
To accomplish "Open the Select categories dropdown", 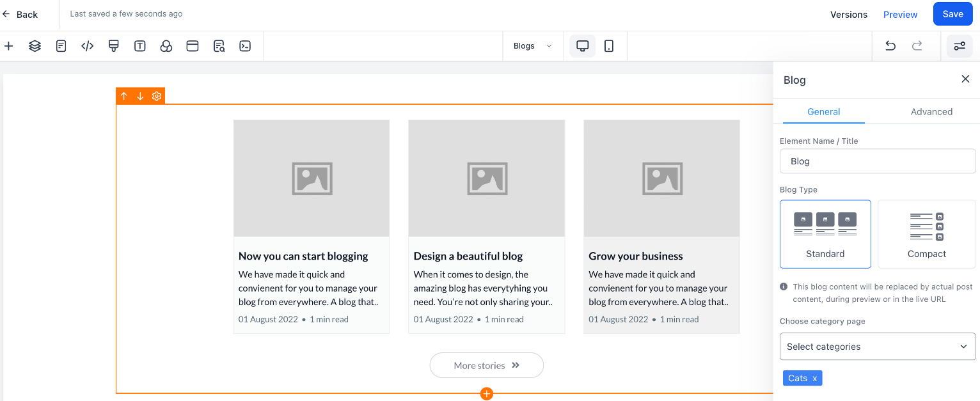I will [x=877, y=346].
